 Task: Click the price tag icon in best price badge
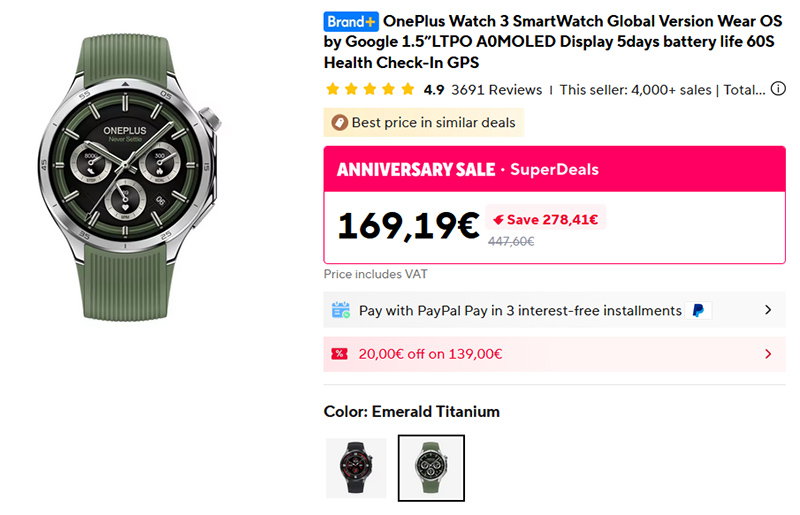340,123
